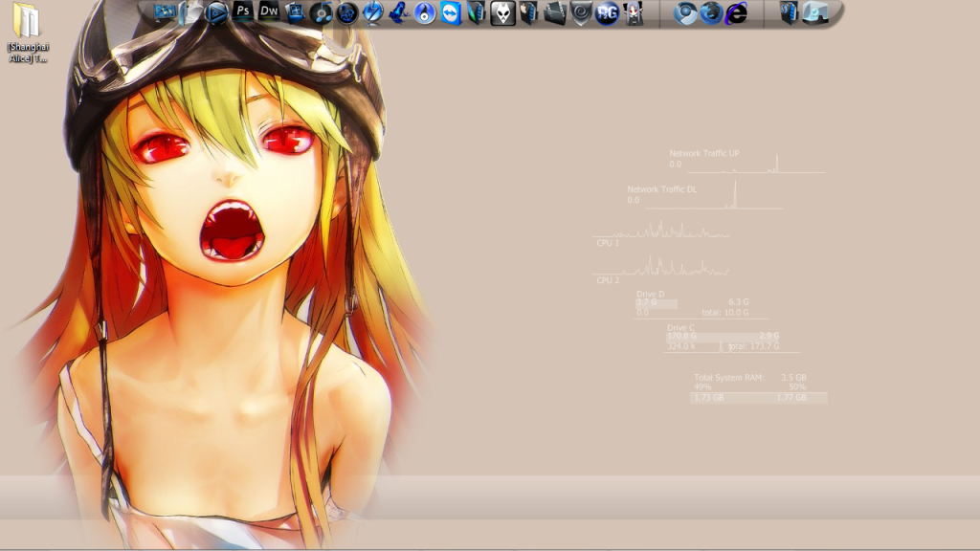This screenshot has height=551, width=980.
Task: Launch Chromium browser from the dock
Action: 684,13
